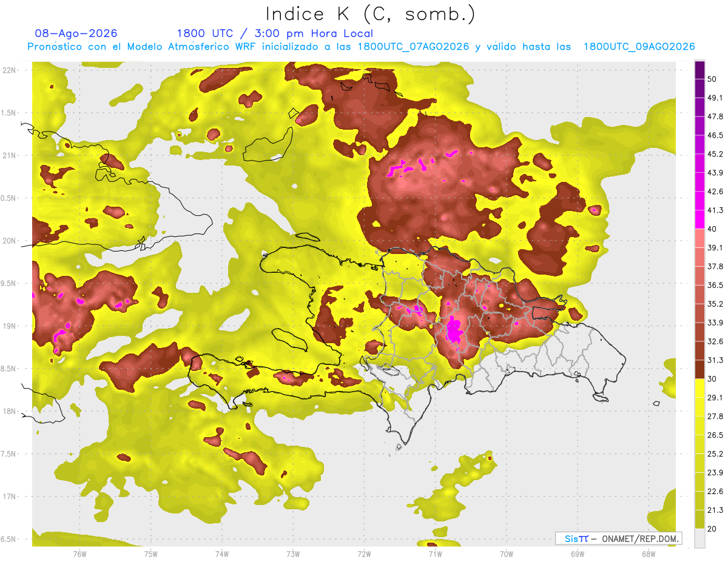This screenshot has width=728, height=562.
Task: Click the gray legend band below 20
Action: coord(699,538)
